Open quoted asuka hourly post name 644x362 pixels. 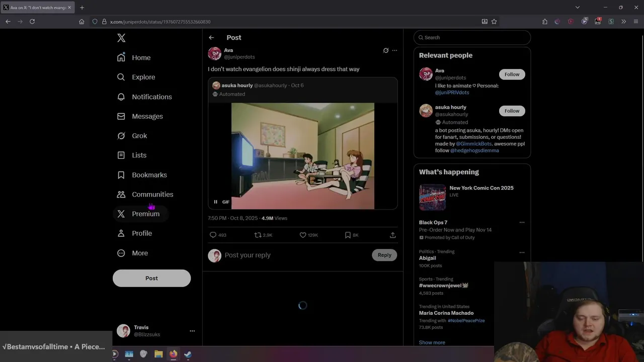tap(237, 85)
